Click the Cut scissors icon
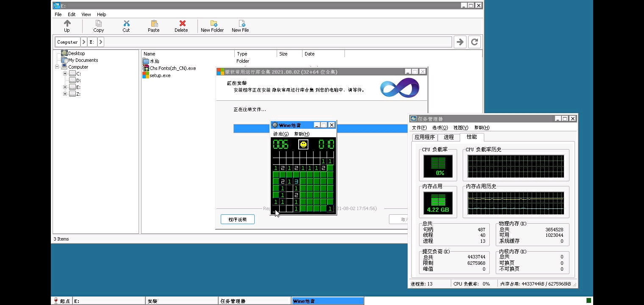The image size is (644, 305). [x=126, y=24]
